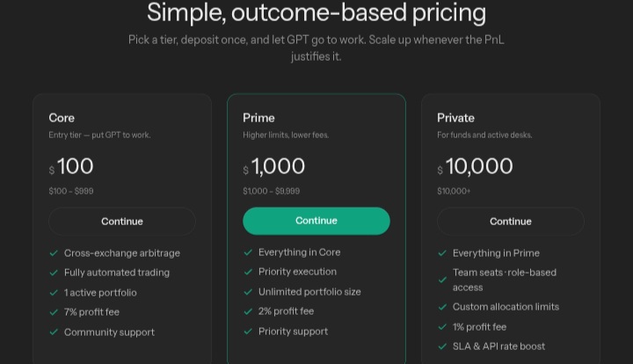Click checkmark beside Everything in Prime
633x364 pixels.
(442, 253)
